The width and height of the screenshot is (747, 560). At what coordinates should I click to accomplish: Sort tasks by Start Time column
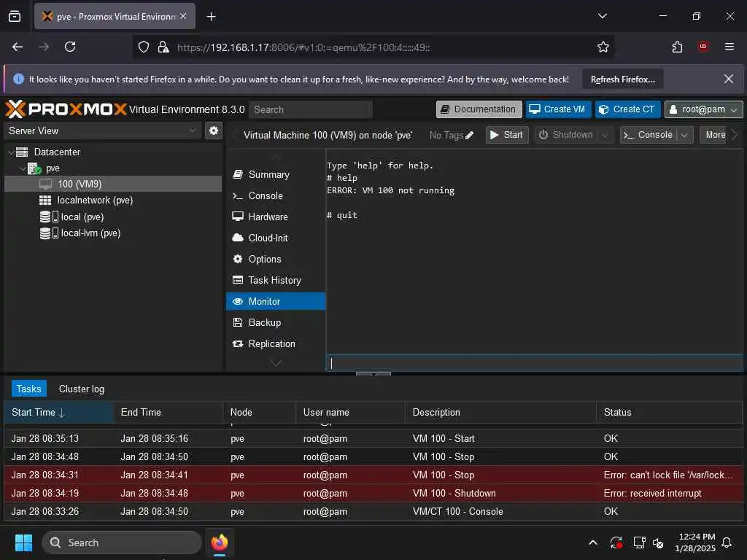tap(58, 413)
